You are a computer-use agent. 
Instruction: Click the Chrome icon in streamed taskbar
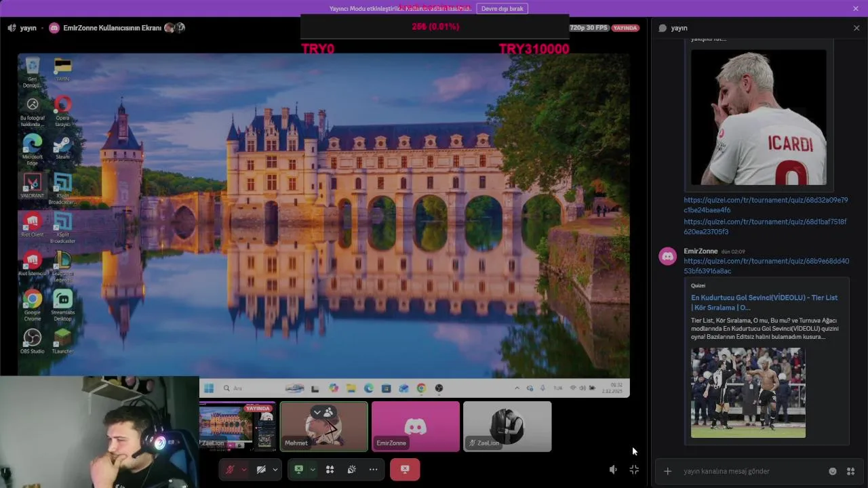click(x=421, y=388)
